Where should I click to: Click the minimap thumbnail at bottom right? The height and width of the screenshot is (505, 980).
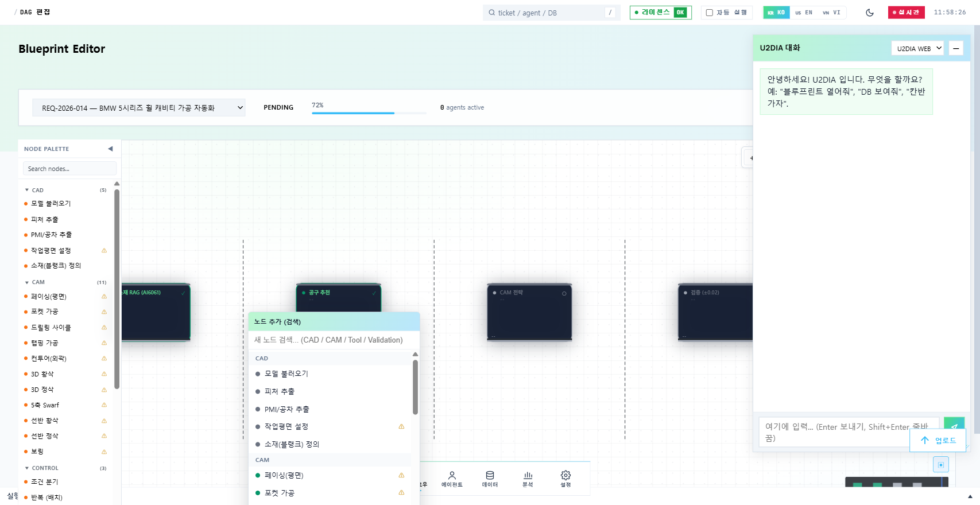click(896, 483)
